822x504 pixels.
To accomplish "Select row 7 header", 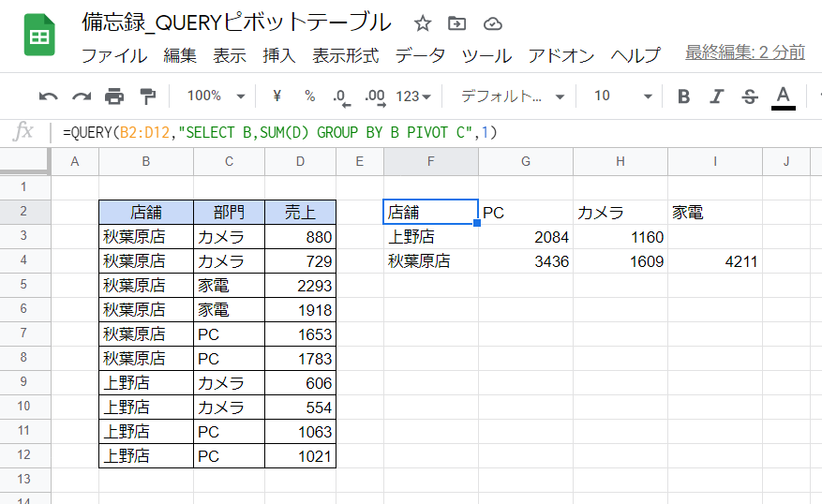I will 23,334.
